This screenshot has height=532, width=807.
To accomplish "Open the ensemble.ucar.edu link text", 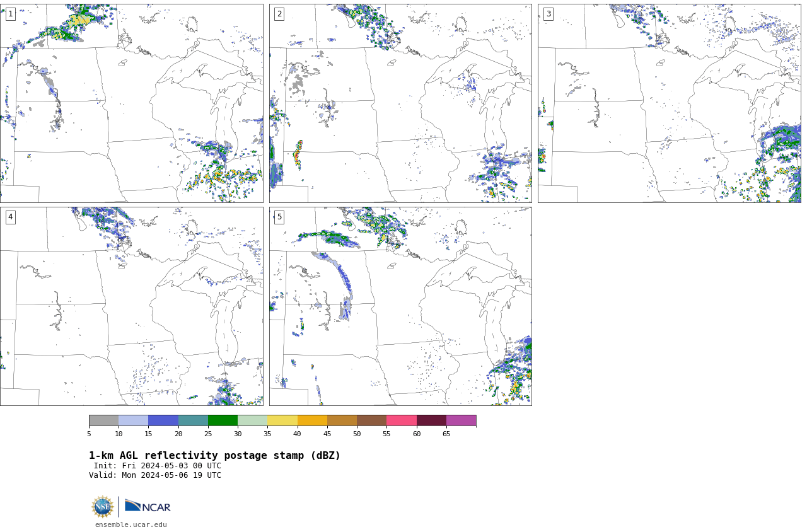I will point(131,524).
